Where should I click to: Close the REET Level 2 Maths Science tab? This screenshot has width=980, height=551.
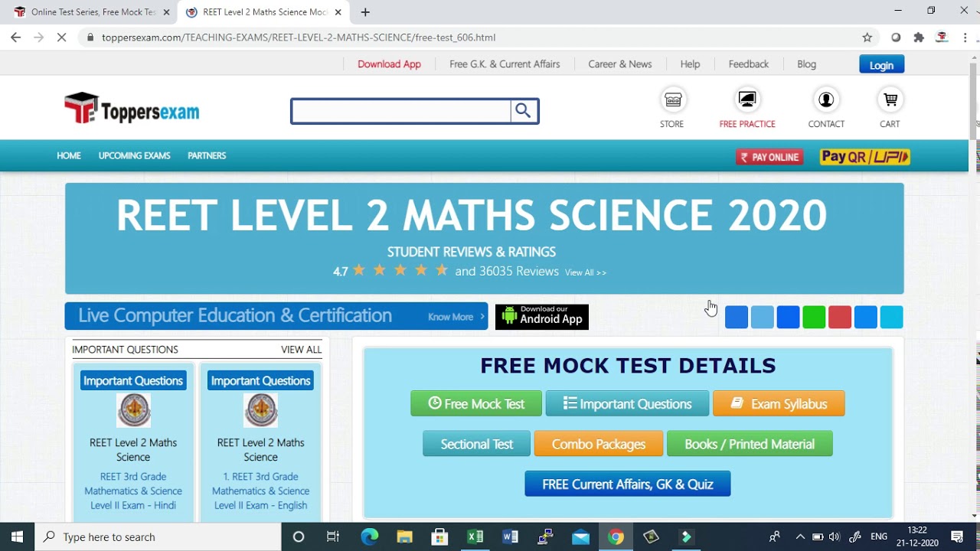tap(338, 12)
